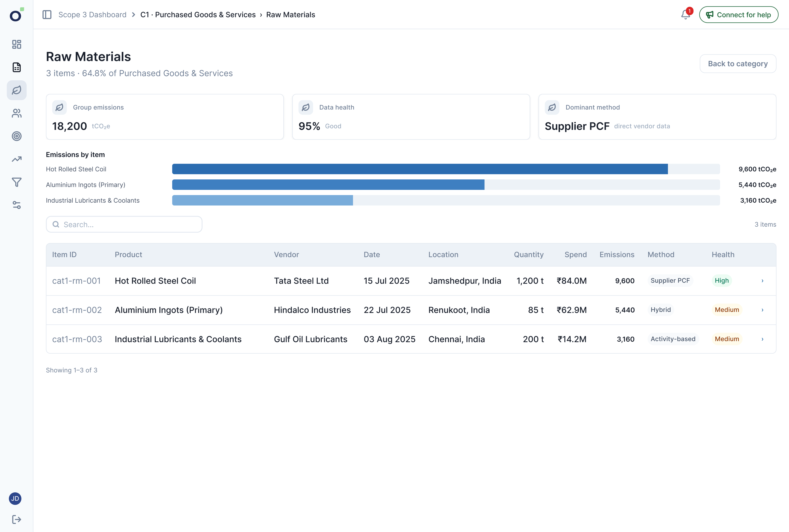Click the Product column header

(x=128, y=255)
